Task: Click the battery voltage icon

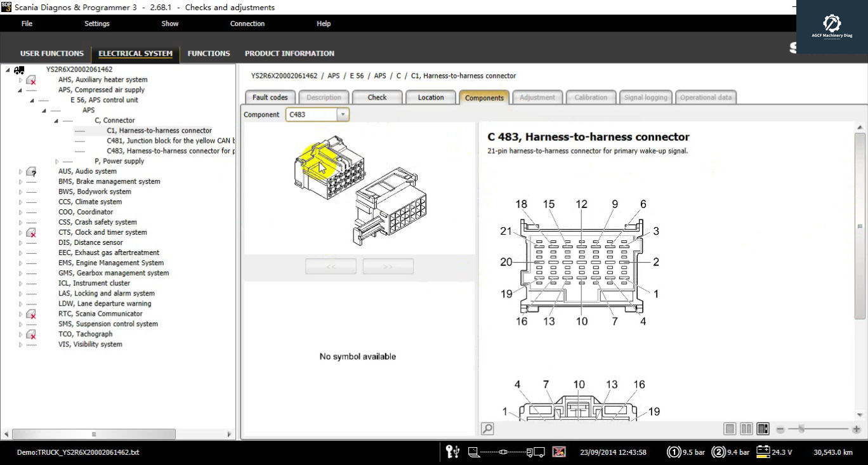Action: pyautogui.click(x=763, y=452)
